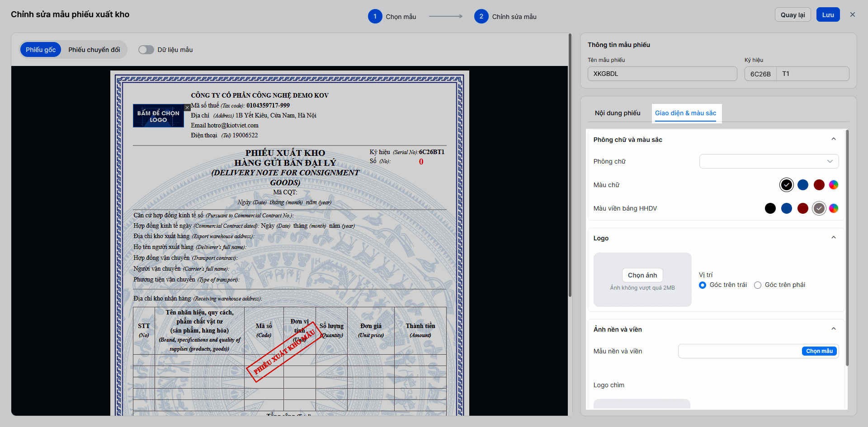Click the red Số value 0

pos(421,162)
